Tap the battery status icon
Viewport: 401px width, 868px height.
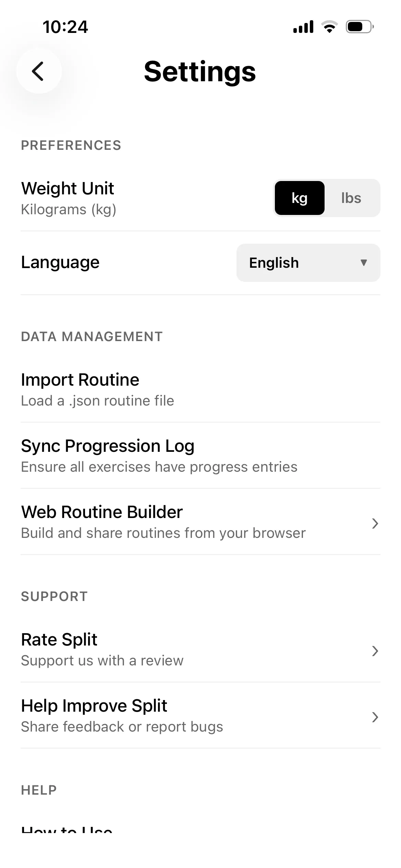pos(360,27)
